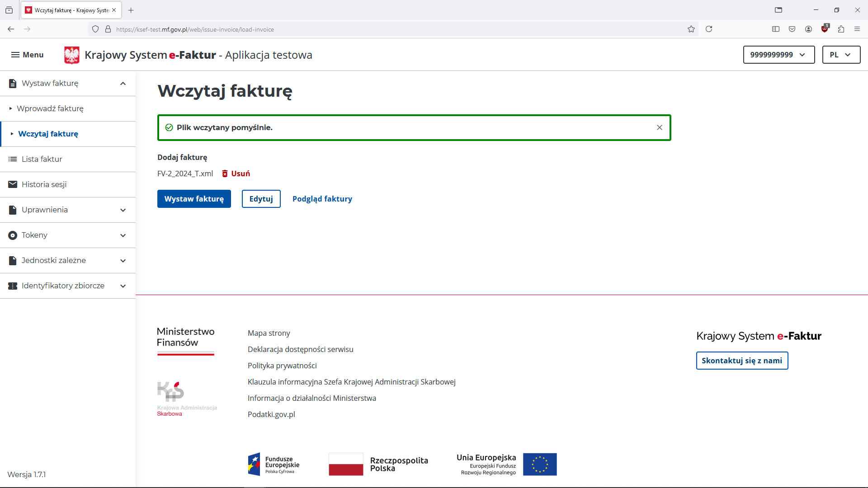The image size is (868, 488).
Task: Expand the Tokeny sidebar section
Action: point(123,235)
